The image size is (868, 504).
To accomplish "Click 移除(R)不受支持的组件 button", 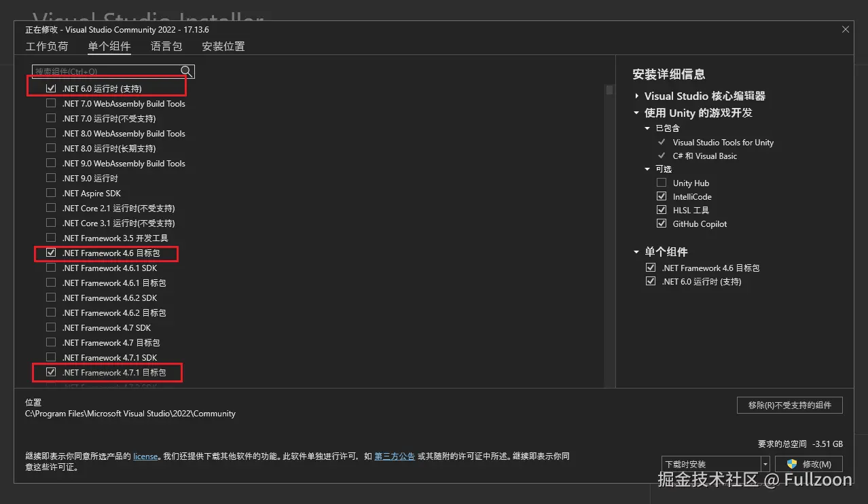I will tap(790, 406).
